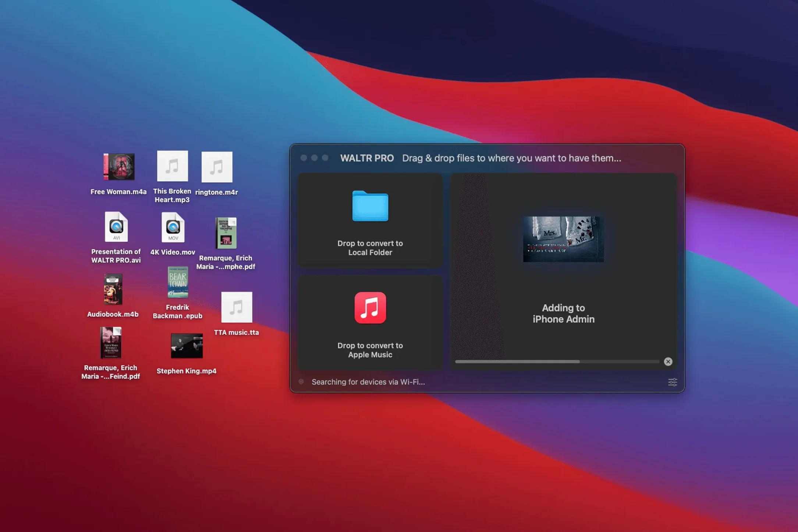Click the 'Searching for devices via Wi-Fi...' status
The height and width of the screenshot is (532, 798).
[368, 382]
